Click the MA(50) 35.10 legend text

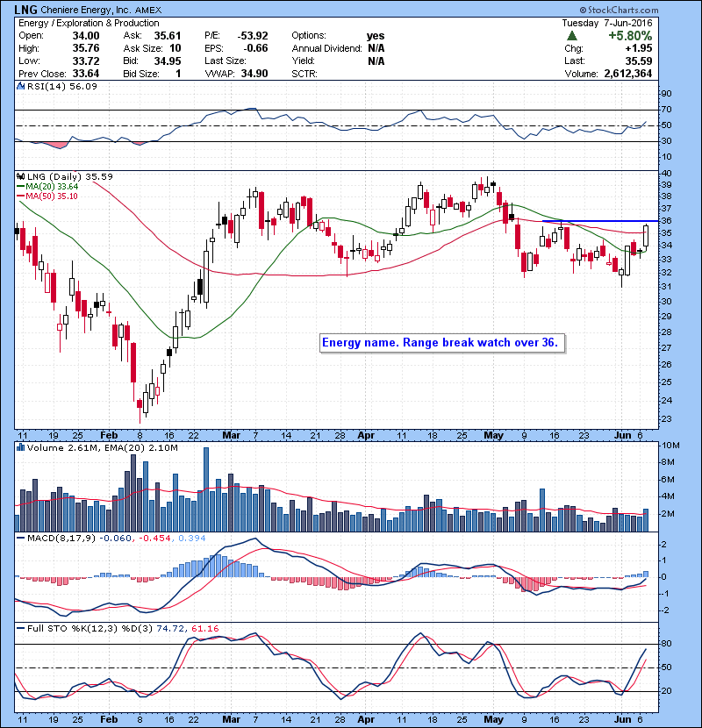pos(52,196)
